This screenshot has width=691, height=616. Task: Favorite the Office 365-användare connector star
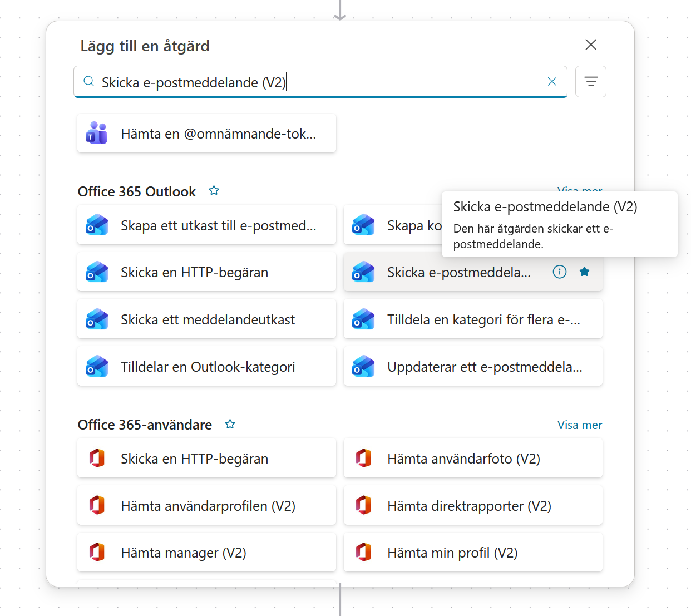[230, 425]
